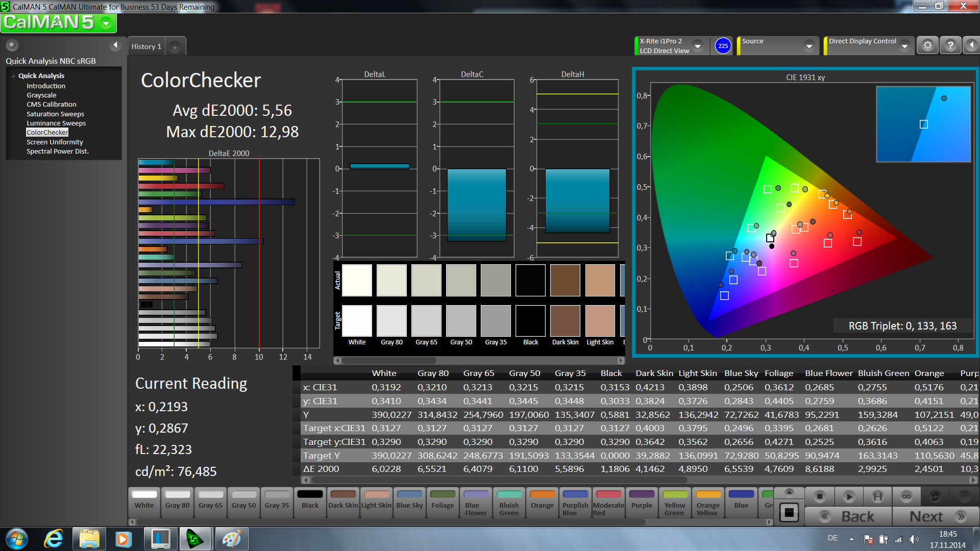
Task: Open Saturation Sweeps in the sidebar
Action: (55, 114)
